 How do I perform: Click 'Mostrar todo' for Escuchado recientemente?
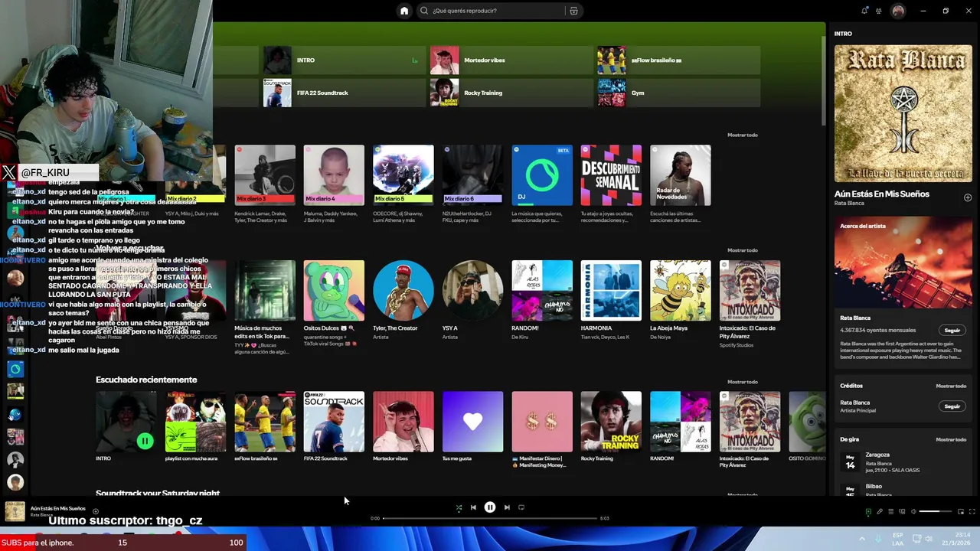pyautogui.click(x=742, y=382)
